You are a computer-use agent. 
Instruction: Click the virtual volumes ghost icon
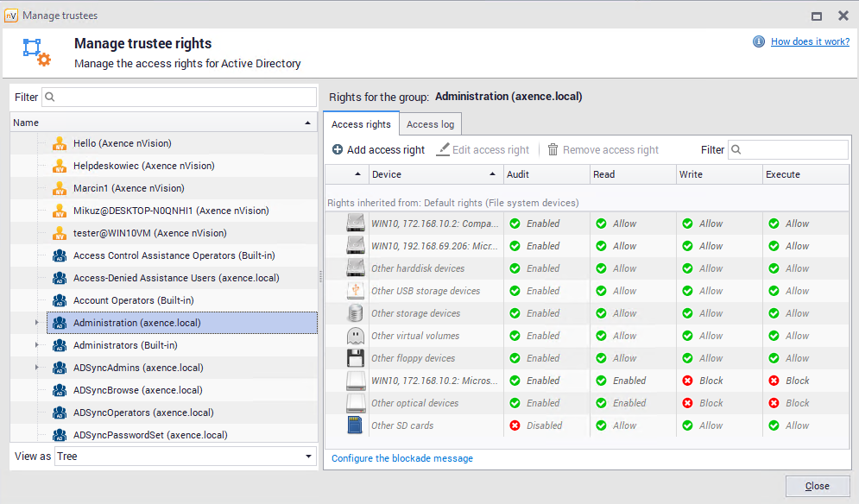(x=356, y=336)
